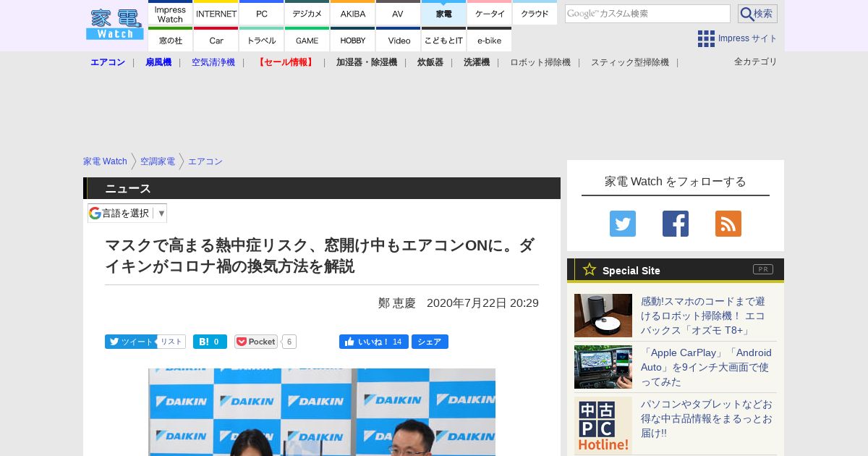The height and width of the screenshot is (456, 868).
Task: Click 家電 Watch breadcrumb link
Action: pyautogui.click(x=105, y=161)
